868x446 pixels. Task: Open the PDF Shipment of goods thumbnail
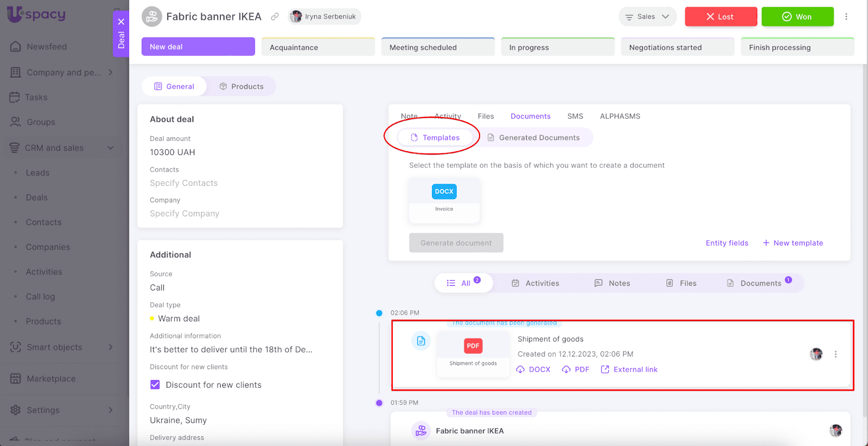coord(473,352)
